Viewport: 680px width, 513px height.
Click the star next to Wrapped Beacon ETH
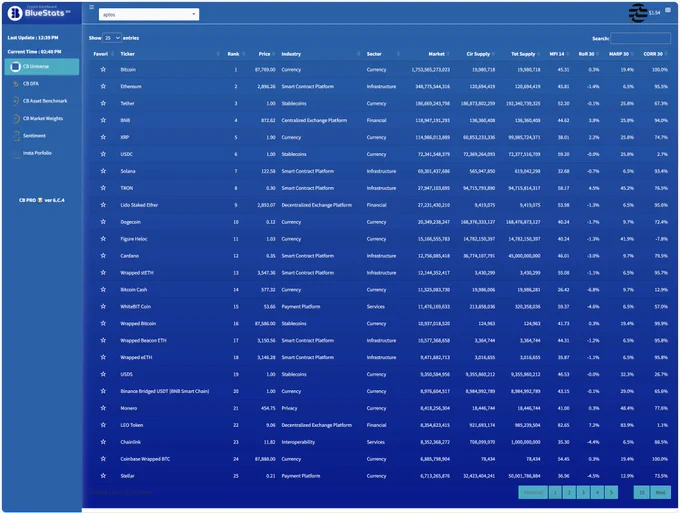(x=103, y=340)
